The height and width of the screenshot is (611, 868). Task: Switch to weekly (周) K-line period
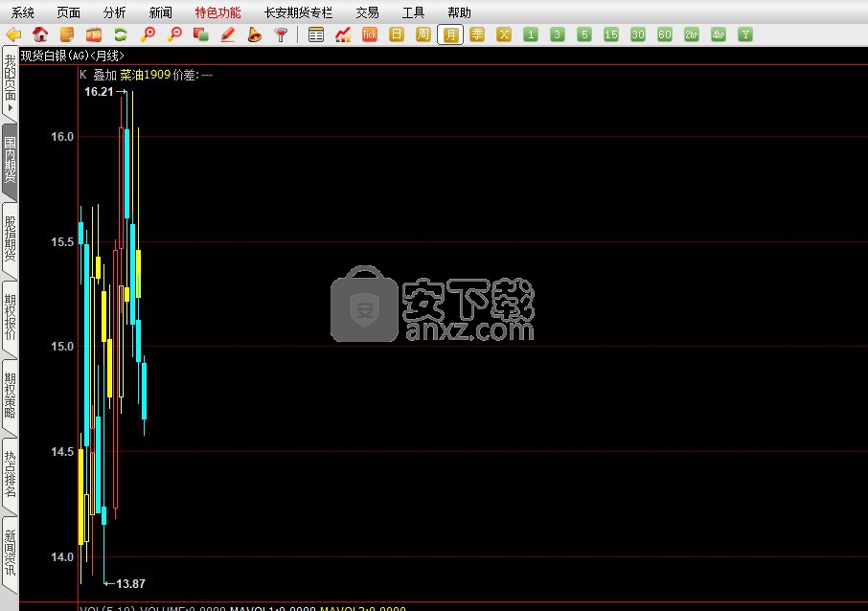coord(423,35)
